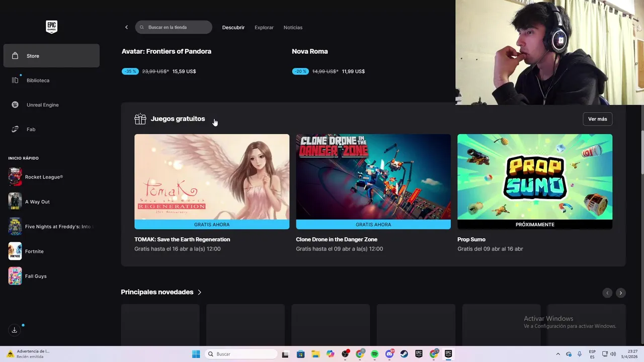Click the Buscar en la tienda search field
This screenshot has height=362, width=644.
174,27
